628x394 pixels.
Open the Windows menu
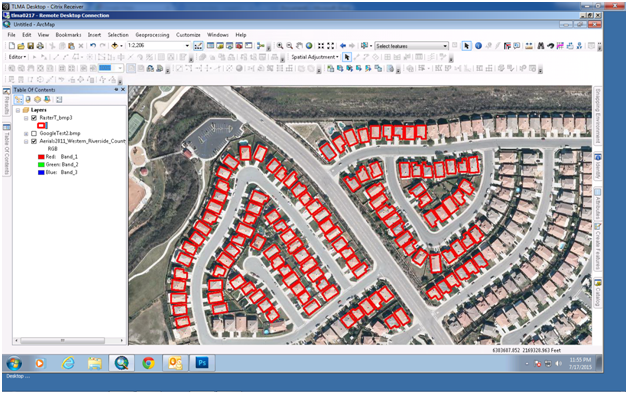coord(217,35)
